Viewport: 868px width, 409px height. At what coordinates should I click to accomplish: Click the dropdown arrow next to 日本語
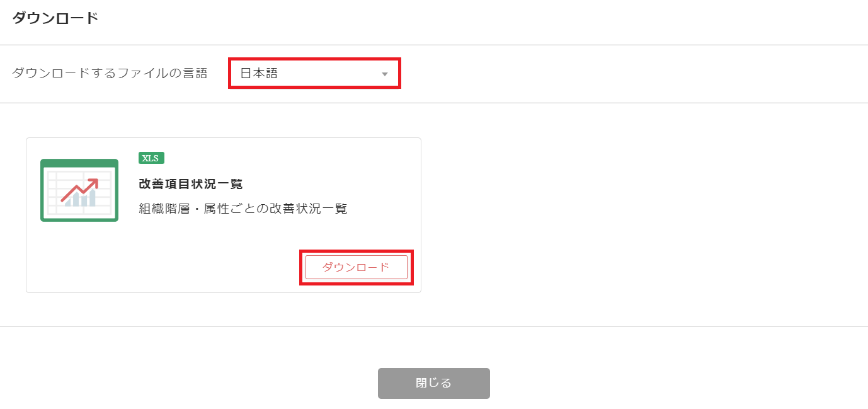(x=385, y=74)
